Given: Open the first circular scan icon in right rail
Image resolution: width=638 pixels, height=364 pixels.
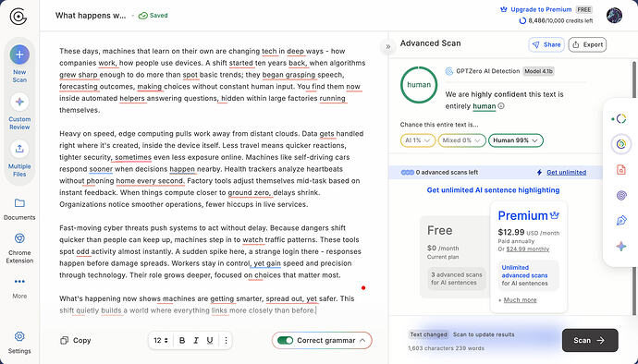Looking at the screenshot, I should coord(620,119).
